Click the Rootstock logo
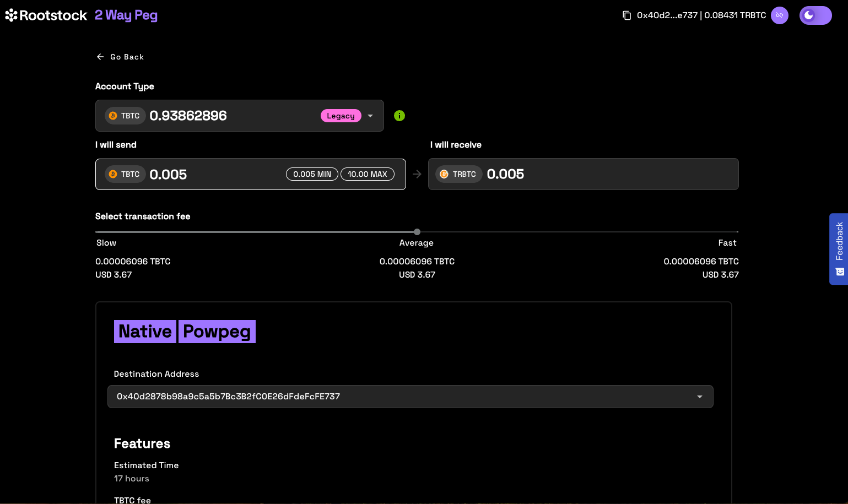 point(46,15)
